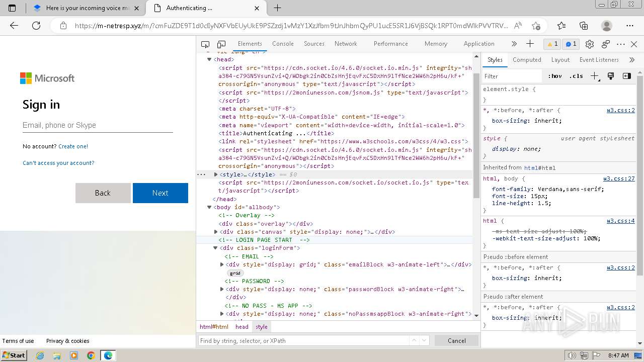
Task: Open Can't access your account link
Action: (x=58, y=163)
